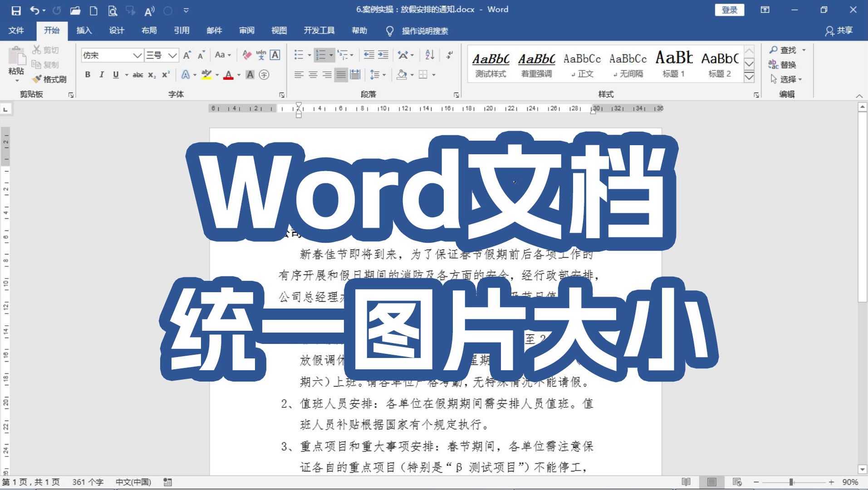Switch to the 布局 Layout tab
Viewport: 868px width, 490px height.
[149, 30]
